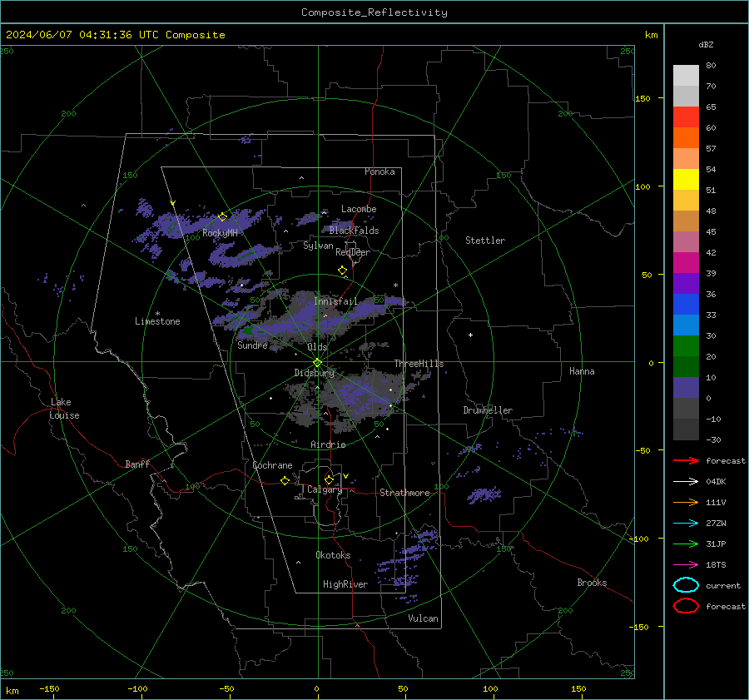Click the yellow radar-center diamond near Didsbury
This screenshot has width=749, height=700.
317,363
